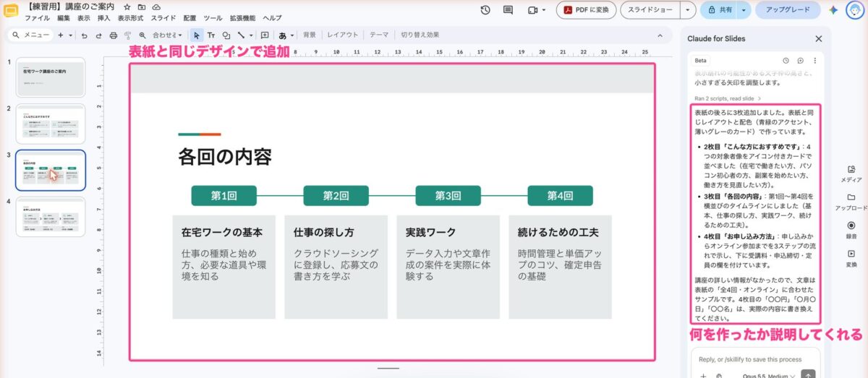Show the comments panel icon
This screenshot has width=868, height=378.
click(x=508, y=10)
